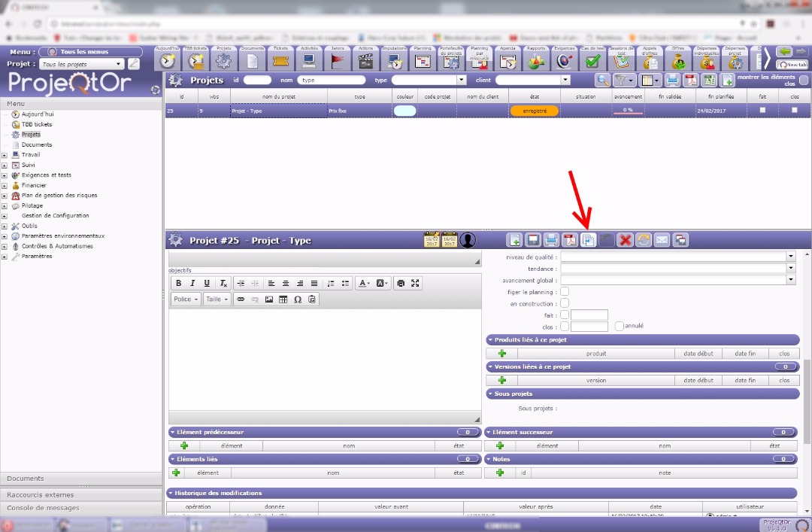The image size is (812, 532).
Task: Select 'Aujourd'hui' in the left menu
Action: [x=37, y=114]
